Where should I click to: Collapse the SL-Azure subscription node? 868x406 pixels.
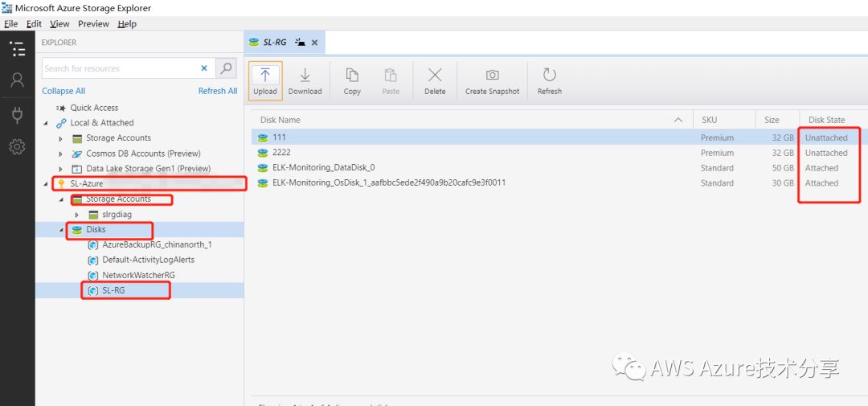click(x=46, y=183)
